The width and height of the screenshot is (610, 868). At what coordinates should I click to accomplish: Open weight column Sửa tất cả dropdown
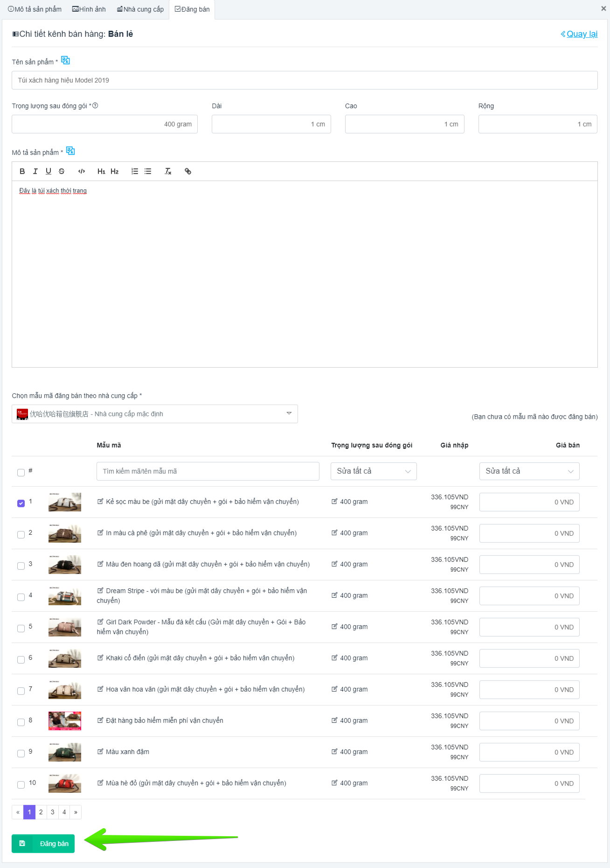[x=374, y=471]
